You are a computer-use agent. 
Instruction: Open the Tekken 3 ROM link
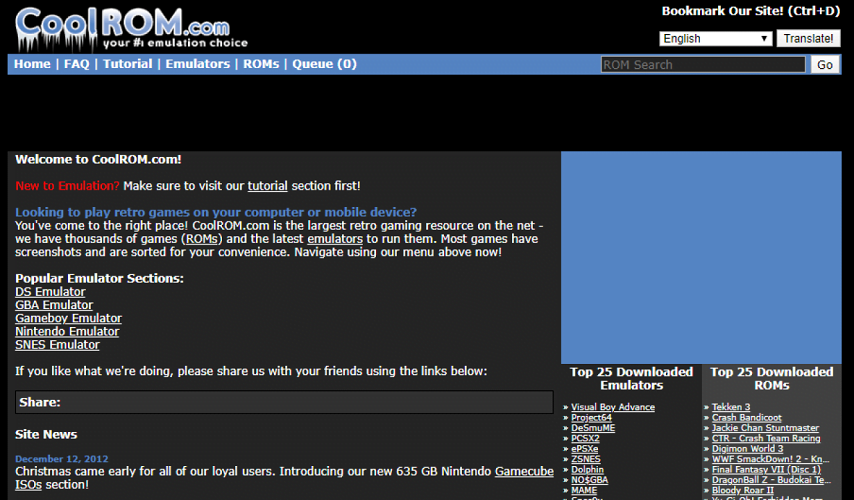click(731, 407)
